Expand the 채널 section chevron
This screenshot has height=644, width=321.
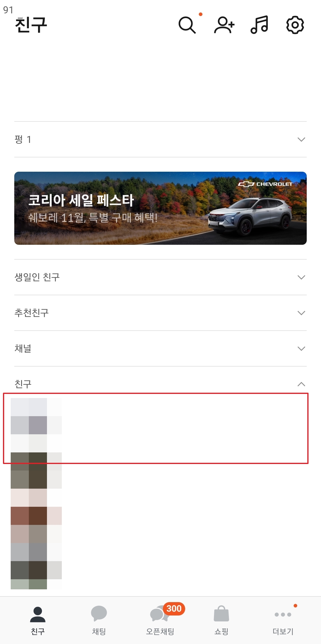tap(301, 348)
